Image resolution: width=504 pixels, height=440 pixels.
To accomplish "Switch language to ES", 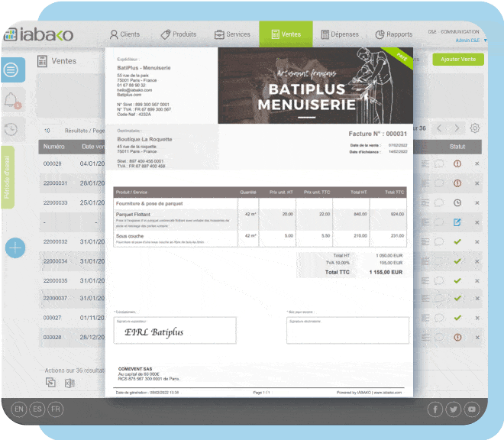I will 37,409.
